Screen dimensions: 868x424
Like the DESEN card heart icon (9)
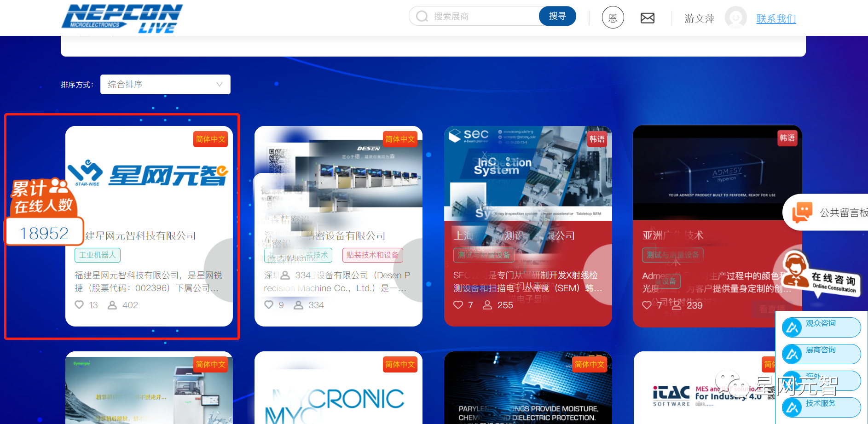[x=269, y=305]
